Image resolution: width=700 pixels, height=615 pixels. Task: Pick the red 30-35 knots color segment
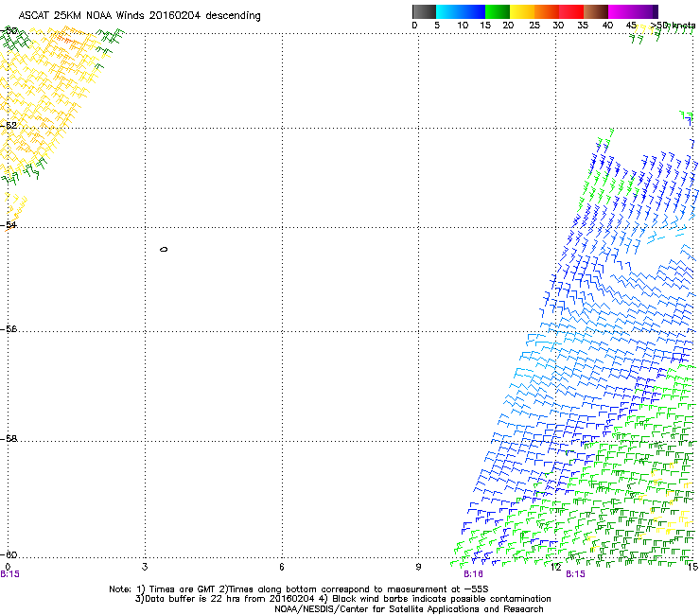571,11
